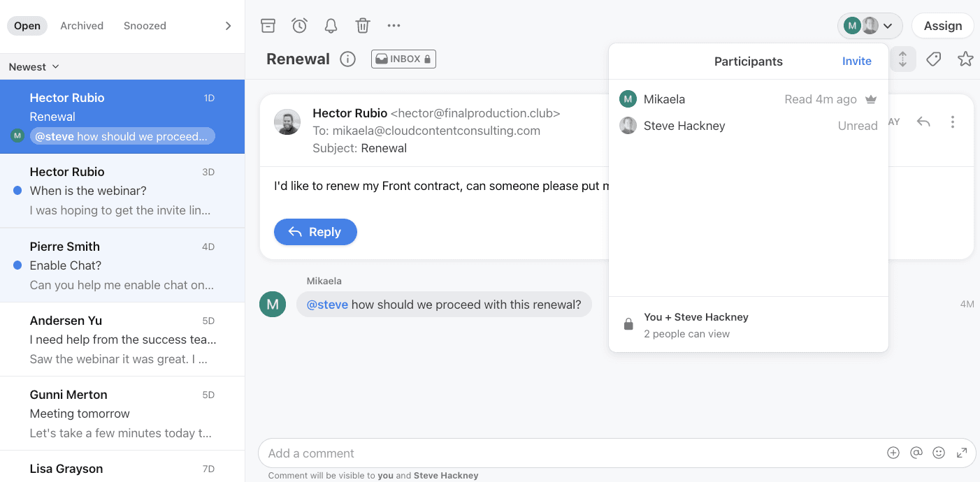Click the mikaela@cloudcontentconsulting.com recipient address
This screenshot has width=980, height=482.
436,131
